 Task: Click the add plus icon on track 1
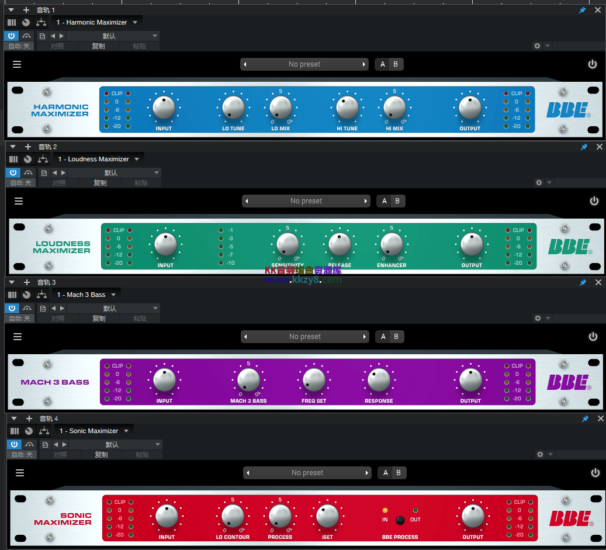click(x=26, y=10)
